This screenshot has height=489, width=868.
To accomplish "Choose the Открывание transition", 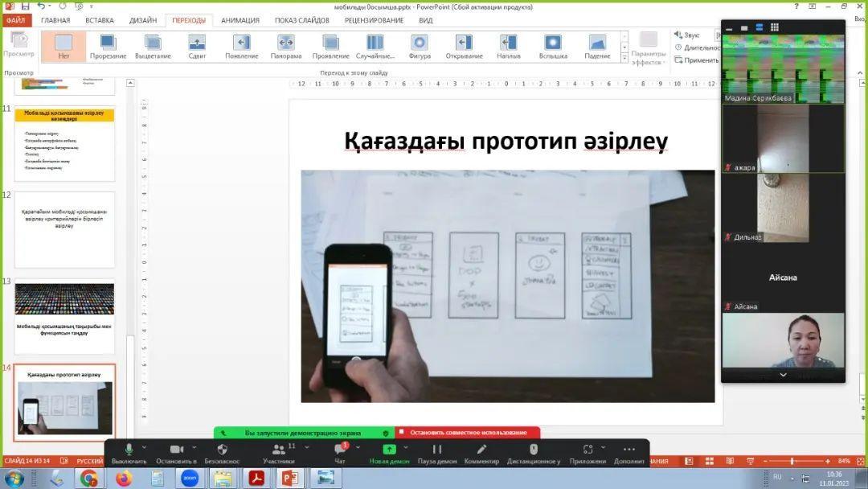I will click(464, 47).
